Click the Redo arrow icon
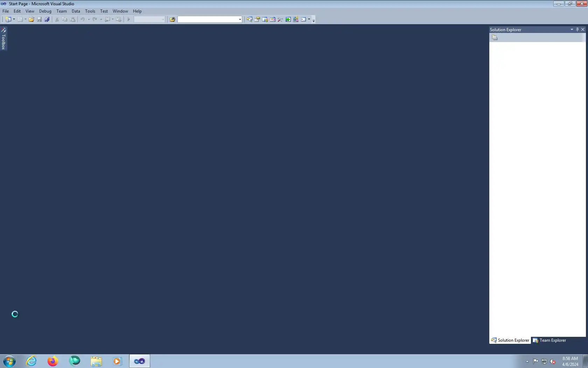 (x=95, y=20)
